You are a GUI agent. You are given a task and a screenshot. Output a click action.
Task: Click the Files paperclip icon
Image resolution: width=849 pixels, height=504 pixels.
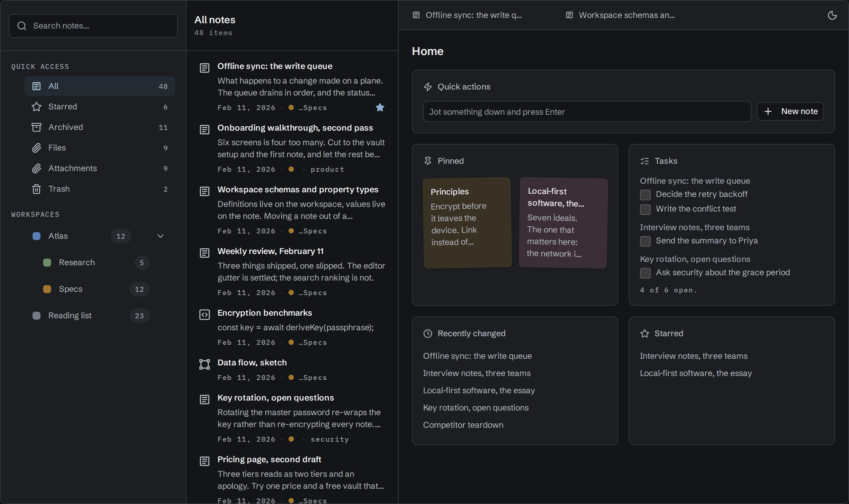pos(36,148)
